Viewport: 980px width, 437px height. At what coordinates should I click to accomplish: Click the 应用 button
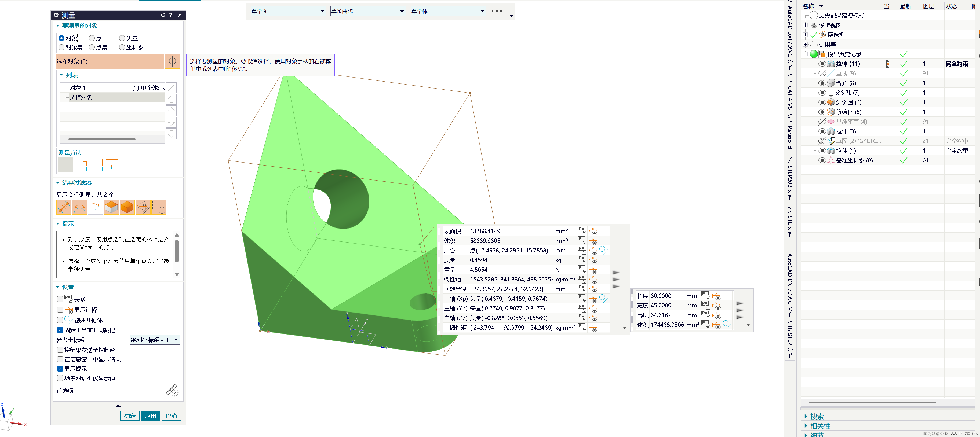click(150, 416)
